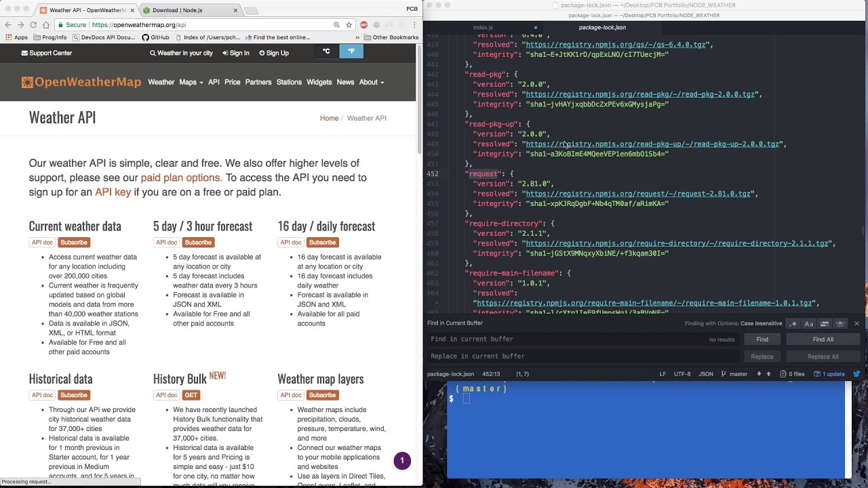Expand the About dropdown menu
The image size is (868, 488).
(x=371, y=82)
